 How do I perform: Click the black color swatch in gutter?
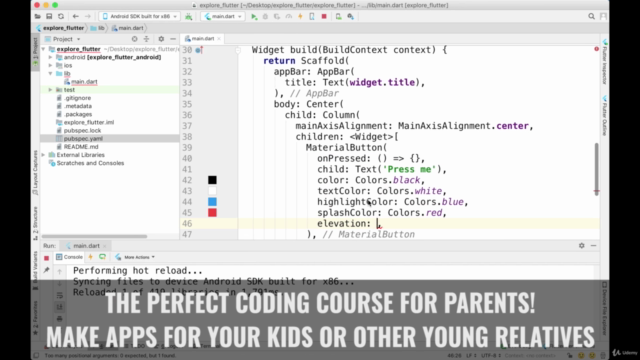tap(212, 180)
